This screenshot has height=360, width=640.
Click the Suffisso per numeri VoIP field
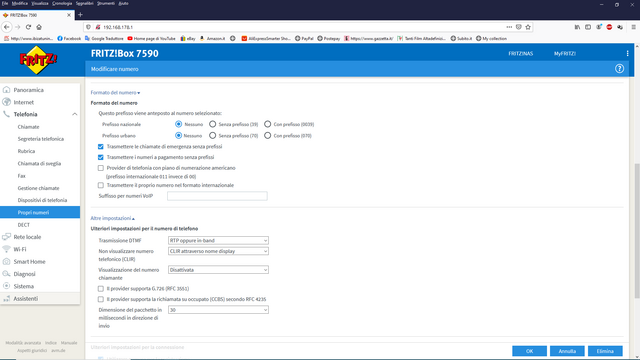click(x=217, y=196)
